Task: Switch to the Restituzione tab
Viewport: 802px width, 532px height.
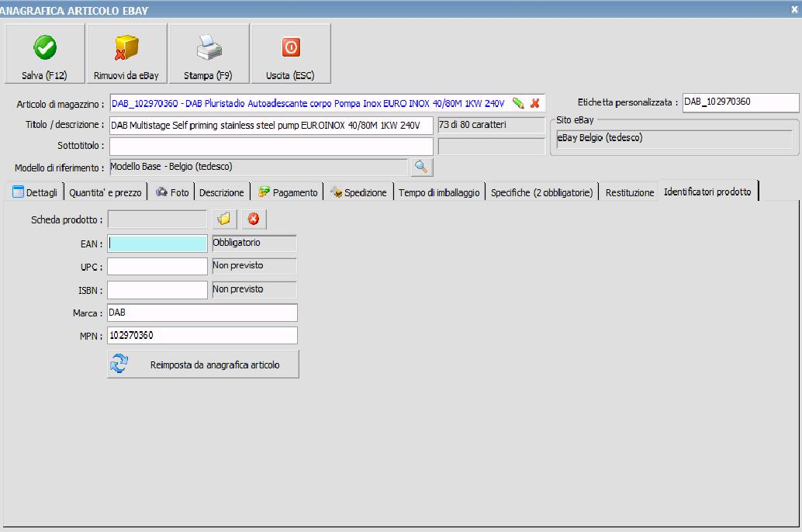Action: 630,192
